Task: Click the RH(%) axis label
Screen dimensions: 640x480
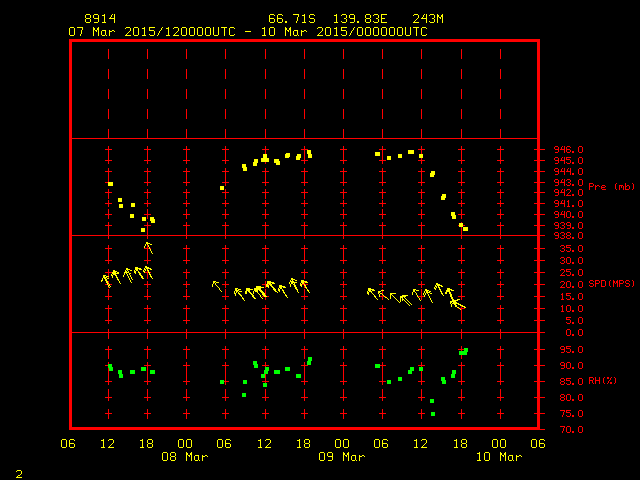Action: click(x=604, y=381)
